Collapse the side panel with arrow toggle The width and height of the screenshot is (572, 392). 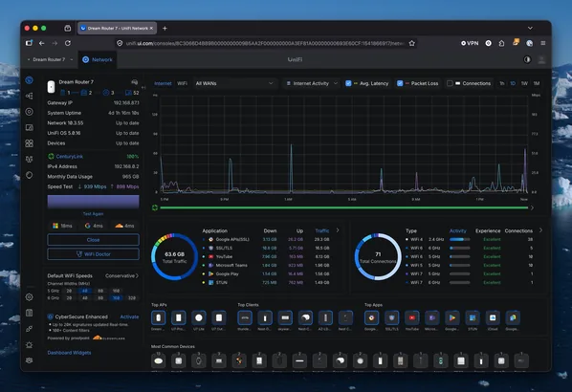[143, 88]
